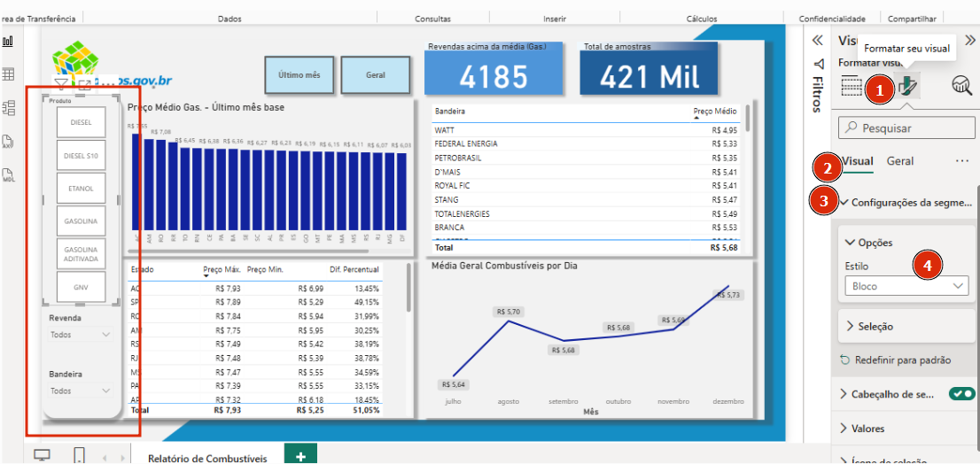Select WATT row in Bandeira table
The height and width of the screenshot is (464, 980).
click(x=586, y=130)
